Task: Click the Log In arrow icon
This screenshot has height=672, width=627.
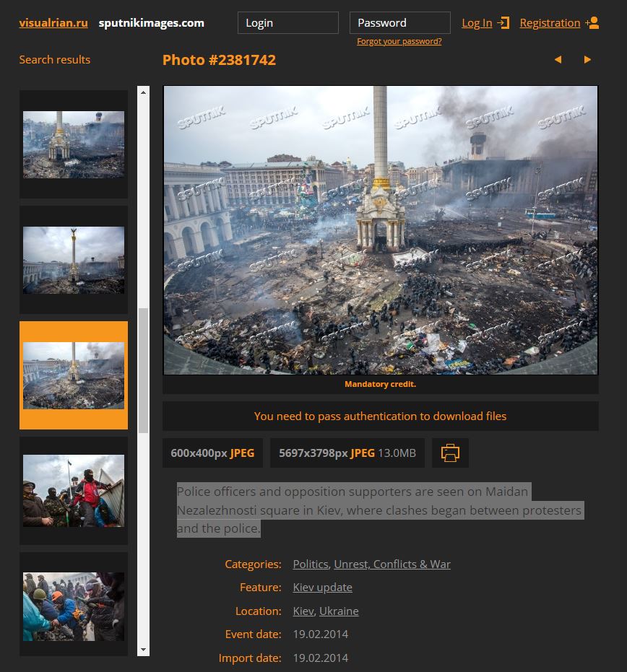Action: [503, 23]
